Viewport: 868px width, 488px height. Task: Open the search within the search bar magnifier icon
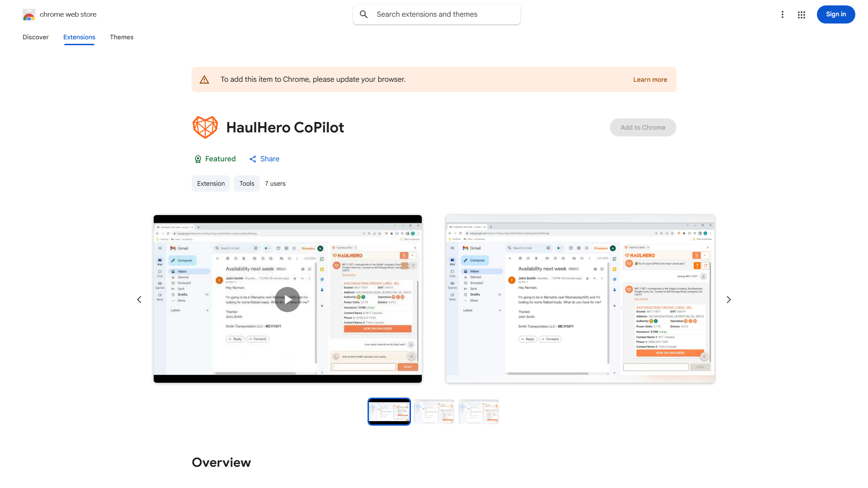click(x=364, y=14)
